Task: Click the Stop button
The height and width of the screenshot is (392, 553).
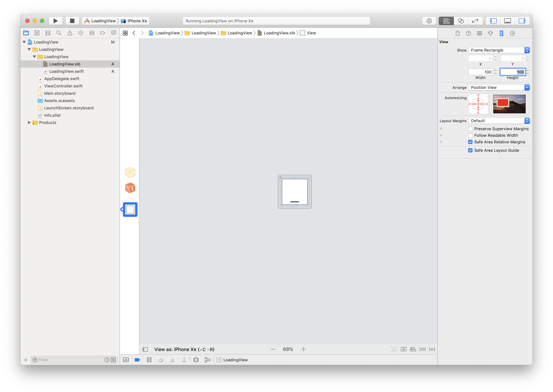Action: point(72,21)
